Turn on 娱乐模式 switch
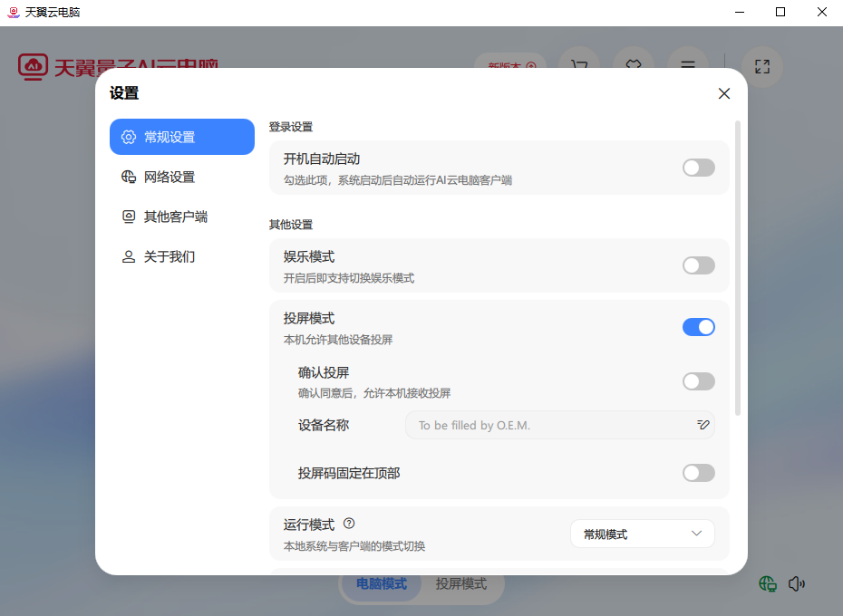 click(x=698, y=265)
